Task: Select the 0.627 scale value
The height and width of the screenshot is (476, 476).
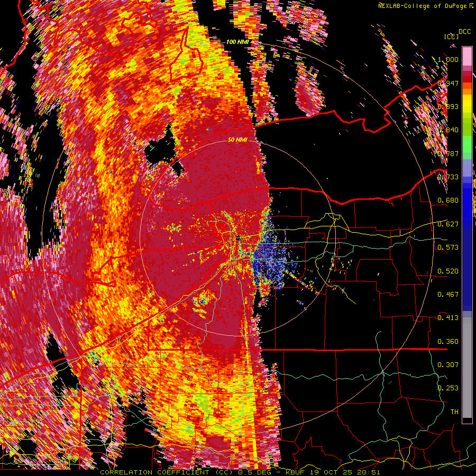Action: (448, 224)
